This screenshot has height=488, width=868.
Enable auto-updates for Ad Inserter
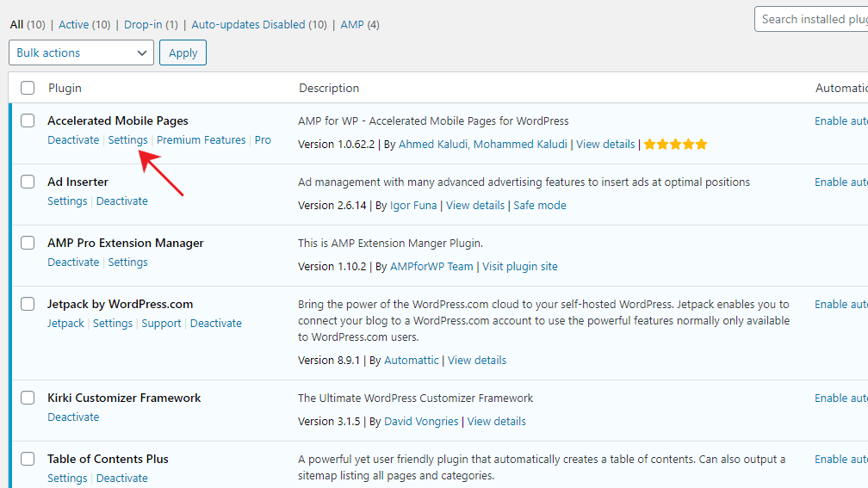[x=840, y=182]
